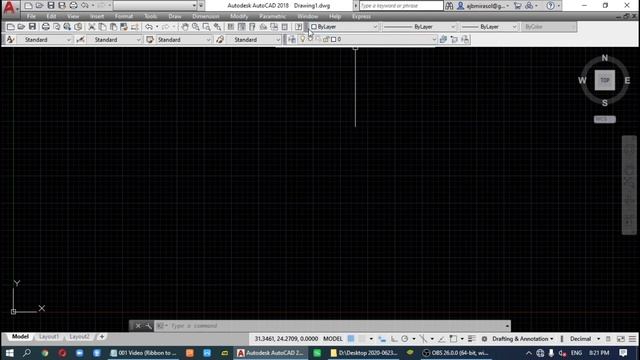Click the search binoculars icon
The width and height of the screenshot is (640, 360).
tap(449, 6)
